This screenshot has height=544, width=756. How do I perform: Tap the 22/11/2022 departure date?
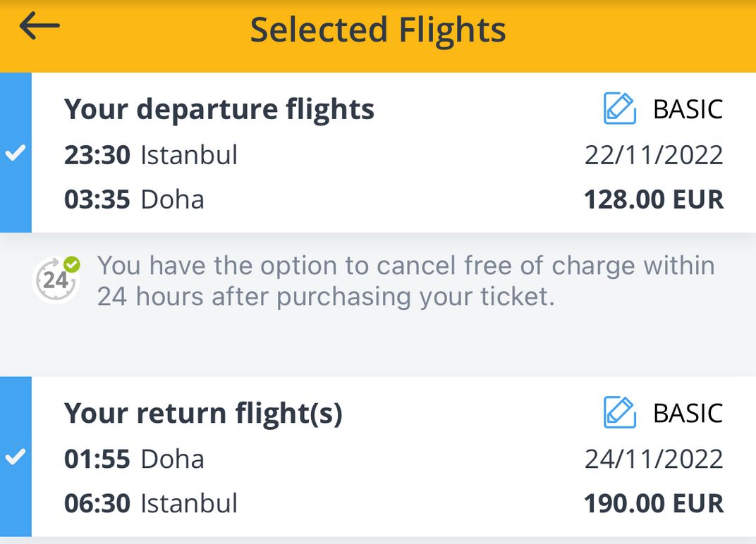click(x=653, y=155)
